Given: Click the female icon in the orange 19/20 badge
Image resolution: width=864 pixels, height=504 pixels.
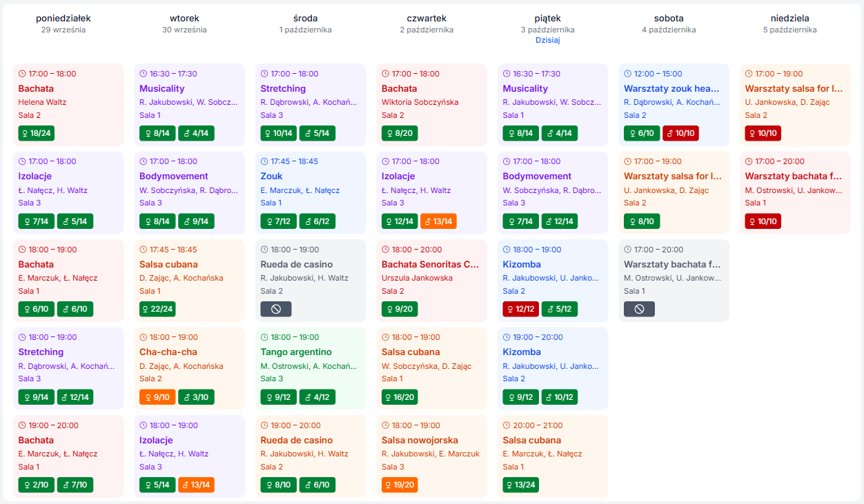Looking at the screenshot, I should point(390,485).
